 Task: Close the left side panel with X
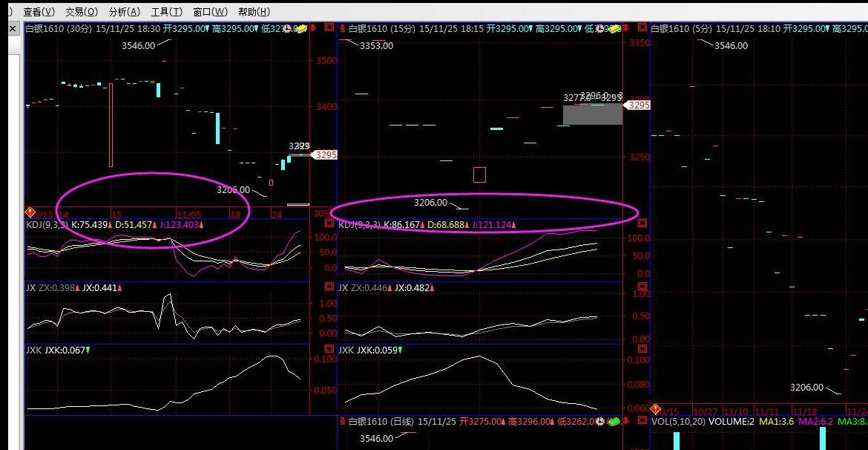(x=13, y=28)
